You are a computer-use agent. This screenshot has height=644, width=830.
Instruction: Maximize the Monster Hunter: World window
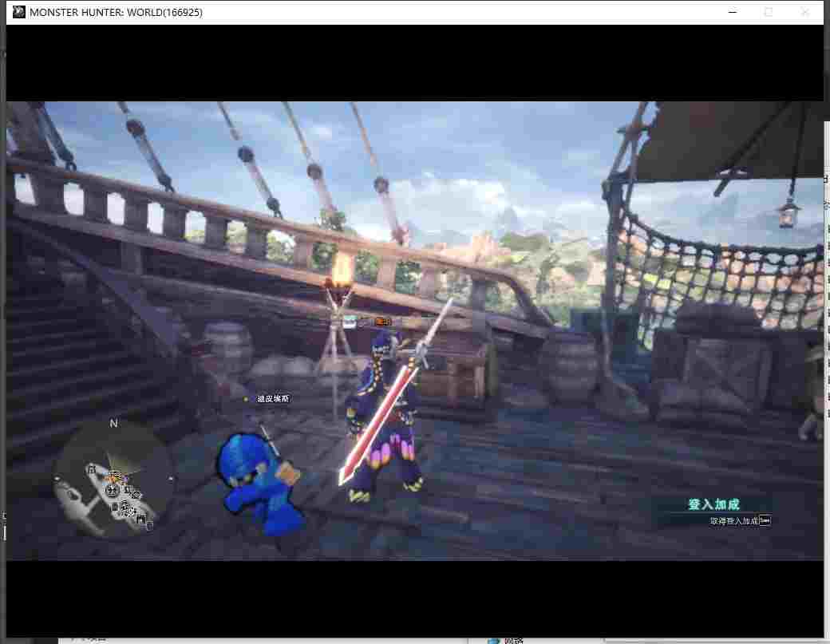pyautogui.click(x=769, y=12)
